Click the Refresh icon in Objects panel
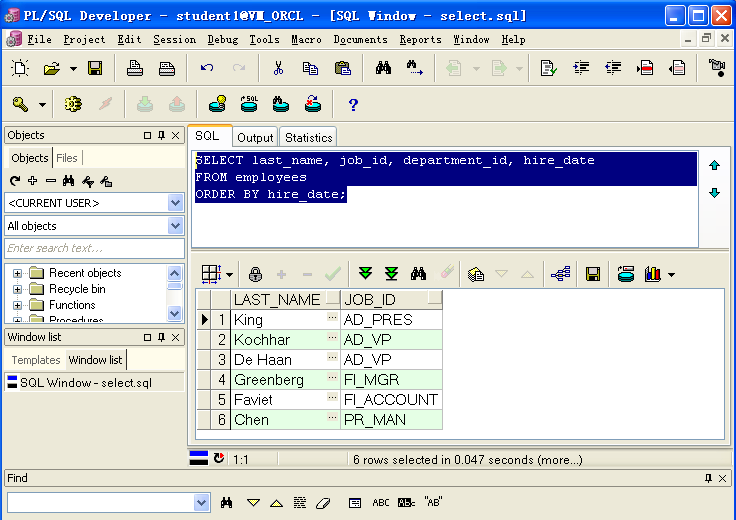The image size is (736, 520). [x=15, y=181]
